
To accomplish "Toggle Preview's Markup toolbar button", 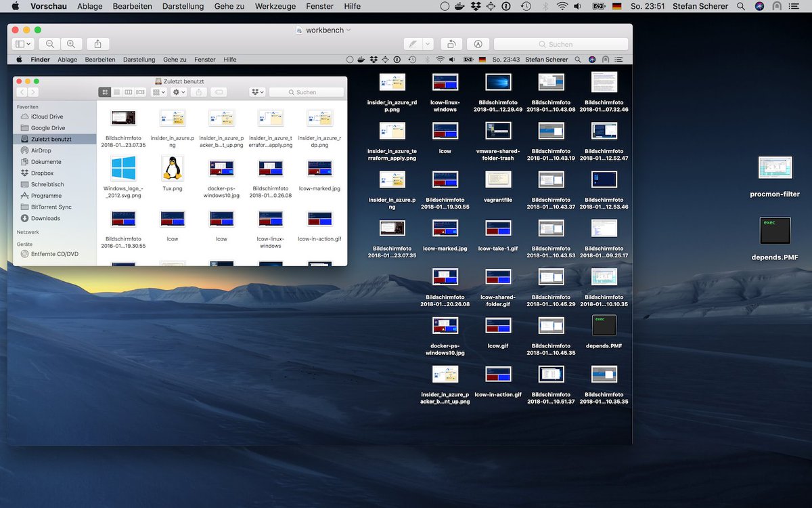I will click(x=478, y=44).
